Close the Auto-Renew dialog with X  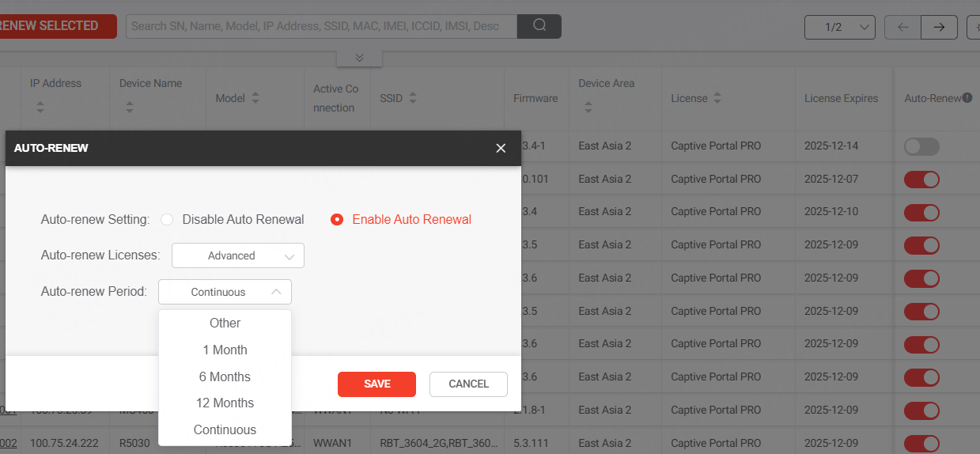[x=501, y=148]
